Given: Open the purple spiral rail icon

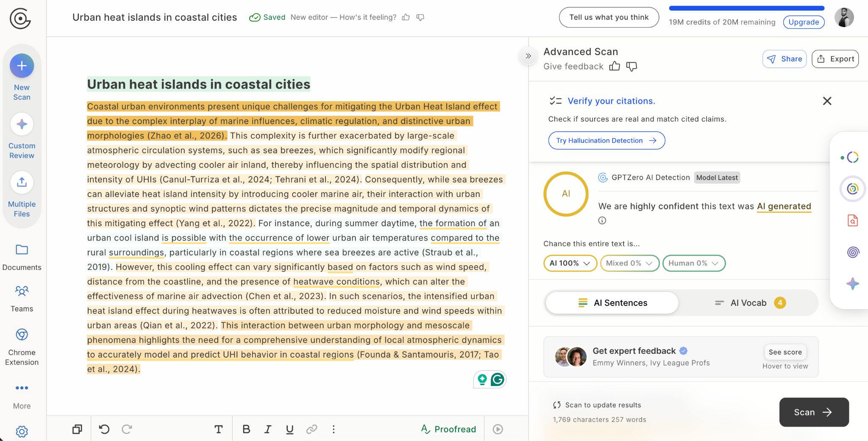Looking at the screenshot, I should click(x=853, y=252).
